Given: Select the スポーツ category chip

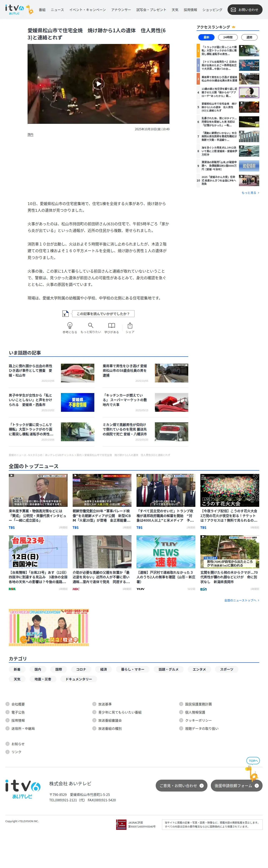Looking at the screenshot, I should coord(226,669).
